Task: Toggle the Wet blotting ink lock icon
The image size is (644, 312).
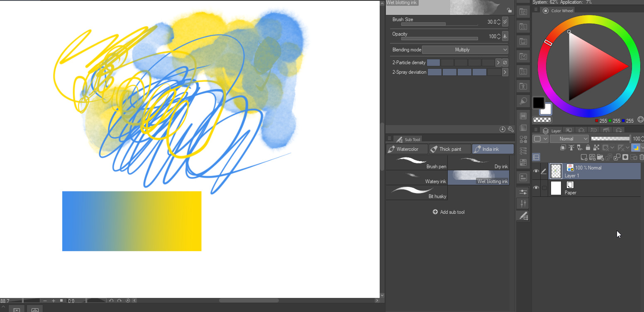Action: point(509,10)
